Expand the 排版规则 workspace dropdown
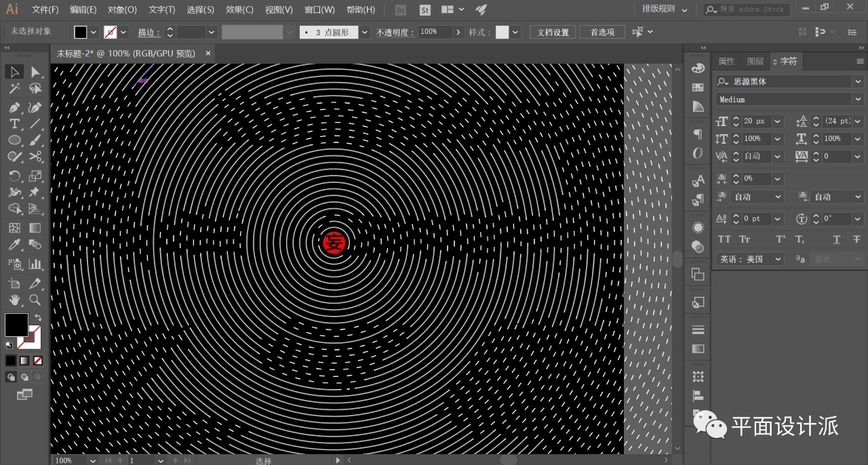The width and height of the screenshot is (868, 465). [665, 9]
